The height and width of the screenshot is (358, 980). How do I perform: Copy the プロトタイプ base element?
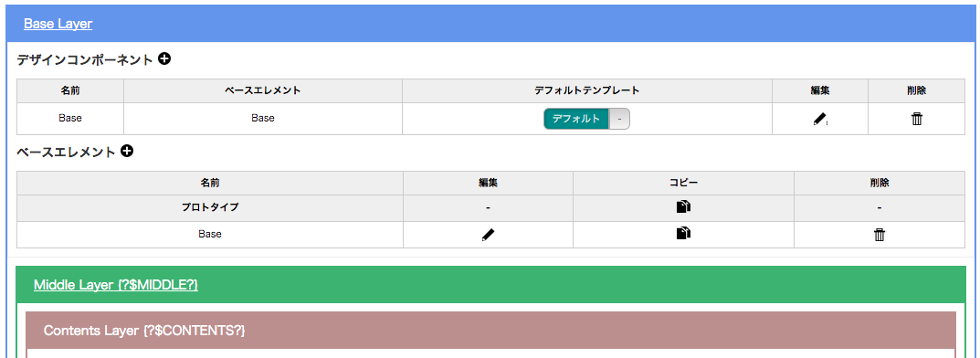click(684, 206)
